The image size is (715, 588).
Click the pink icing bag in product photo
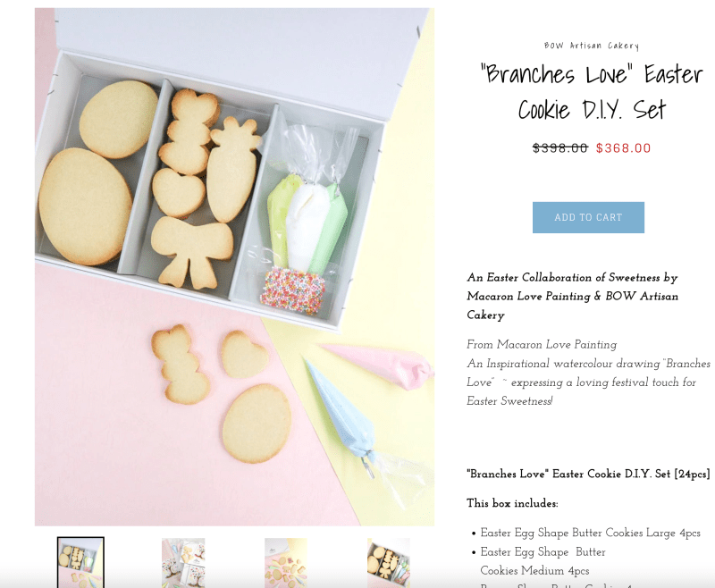(381, 364)
